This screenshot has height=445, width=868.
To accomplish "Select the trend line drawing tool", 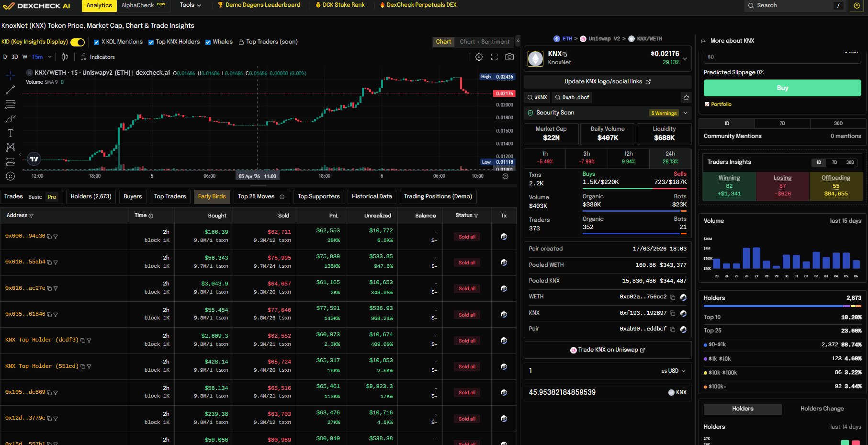I will (x=10, y=90).
